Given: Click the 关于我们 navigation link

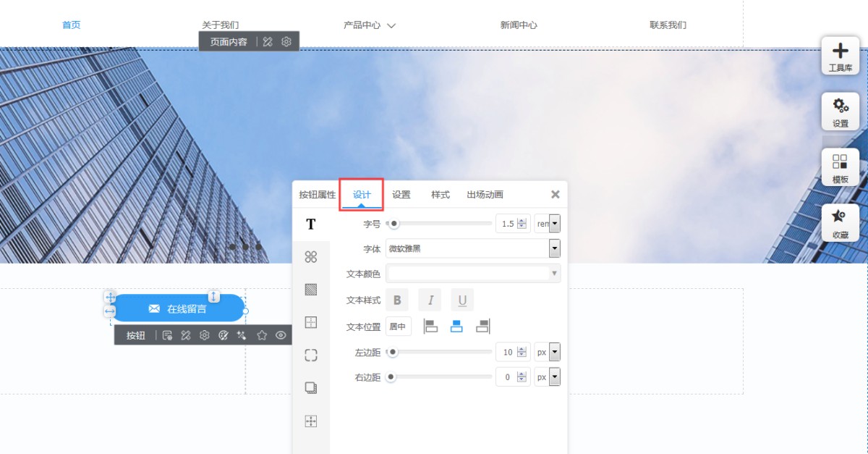Looking at the screenshot, I should point(220,25).
